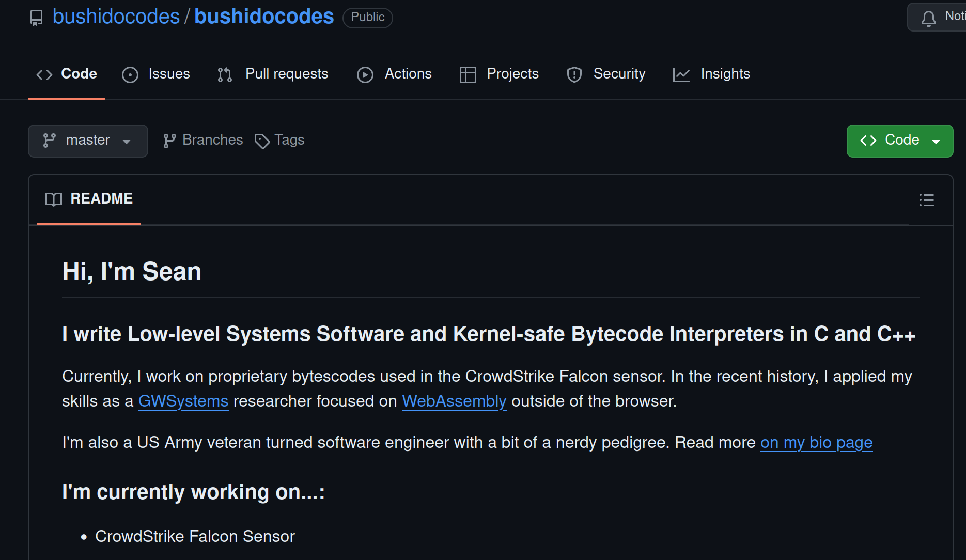Open the bushidocodes owner profile link
966x560 pixels.
tap(116, 17)
